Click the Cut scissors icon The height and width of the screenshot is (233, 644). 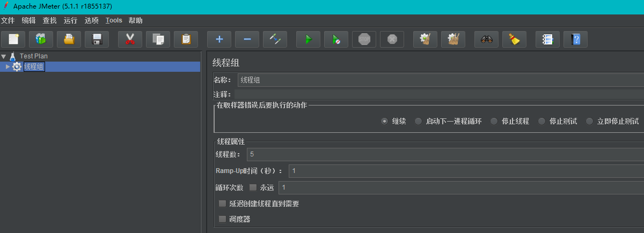tap(130, 39)
